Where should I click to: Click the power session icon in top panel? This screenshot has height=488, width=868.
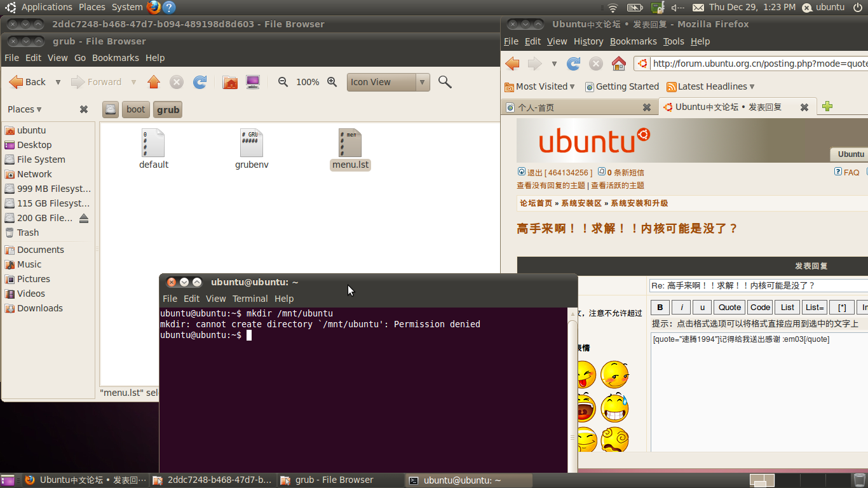(857, 8)
